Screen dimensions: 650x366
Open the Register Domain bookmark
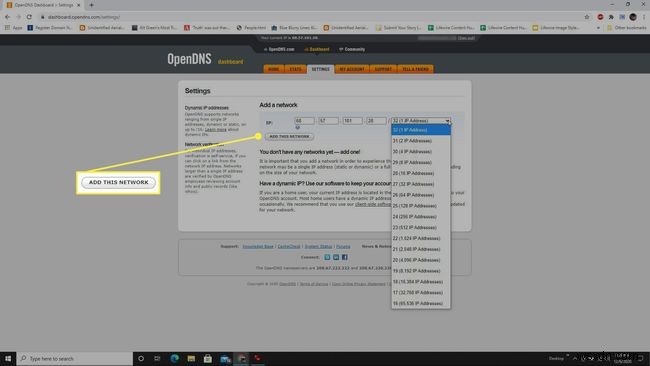coord(50,28)
